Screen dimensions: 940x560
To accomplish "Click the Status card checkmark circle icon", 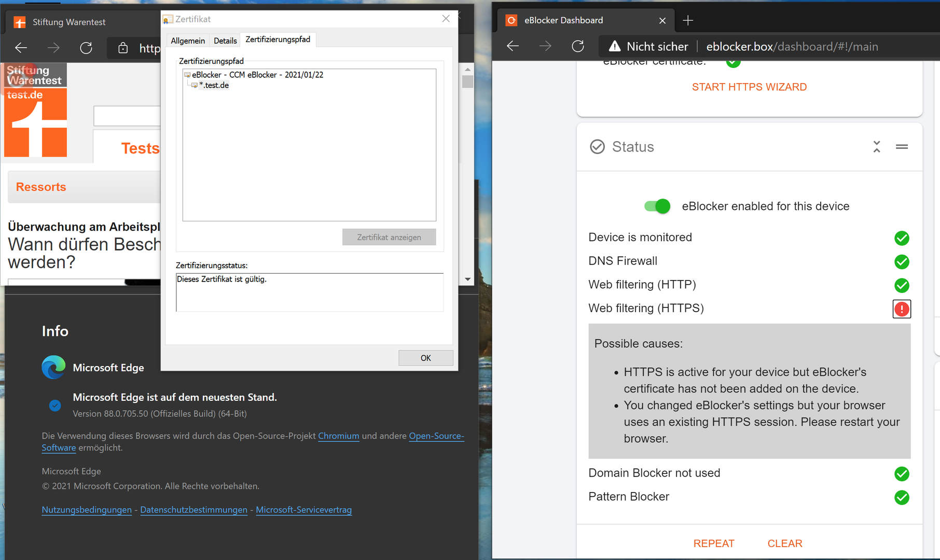I will [597, 147].
